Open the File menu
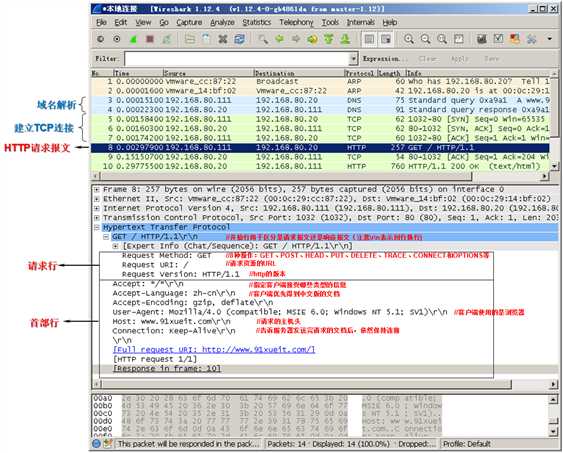This screenshot has width=563, height=453. 102,23
